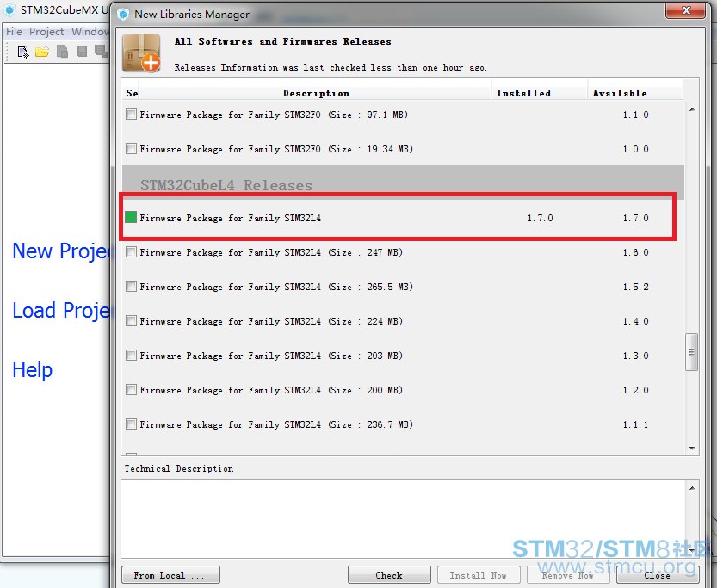Viewport: 717px width, 588px height.
Task: Click the Check button
Action: pos(389,575)
